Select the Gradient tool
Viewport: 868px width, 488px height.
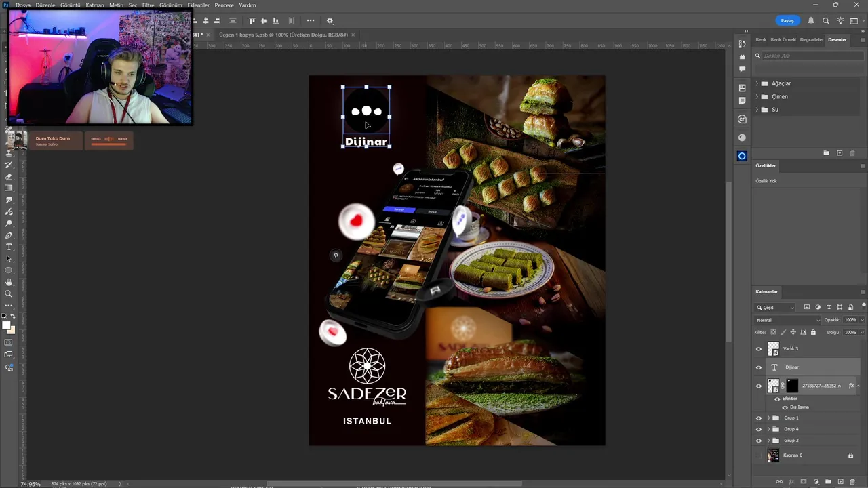(x=9, y=188)
